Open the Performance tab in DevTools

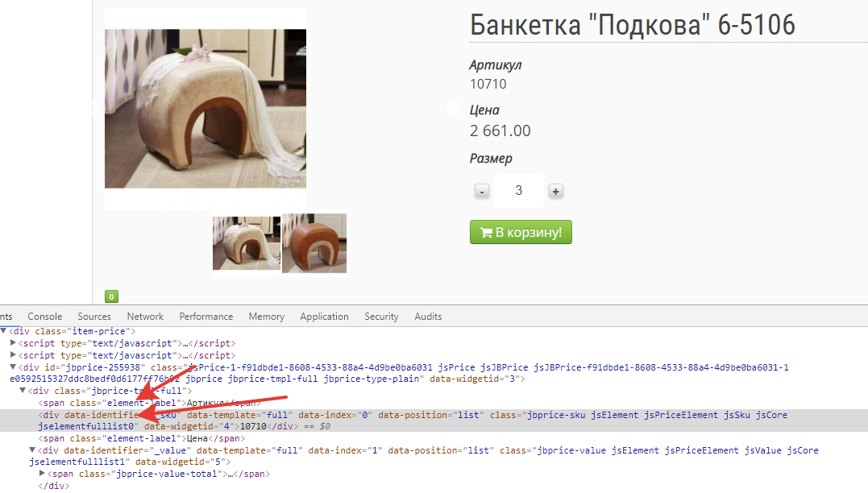coord(206,317)
